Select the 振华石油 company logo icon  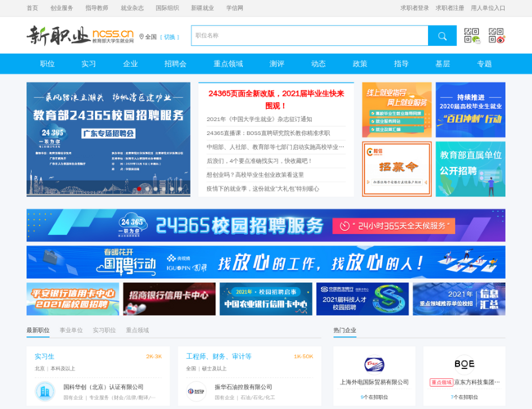pos(196,391)
